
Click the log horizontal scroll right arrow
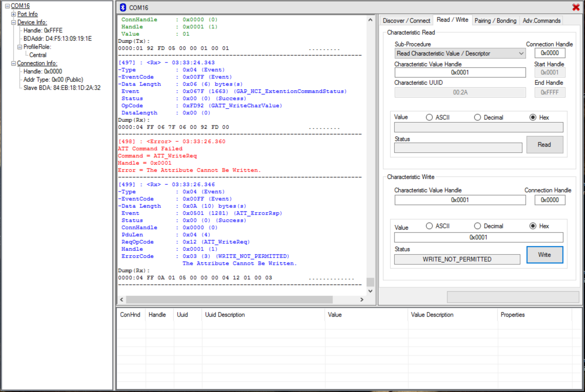coord(362,300)
